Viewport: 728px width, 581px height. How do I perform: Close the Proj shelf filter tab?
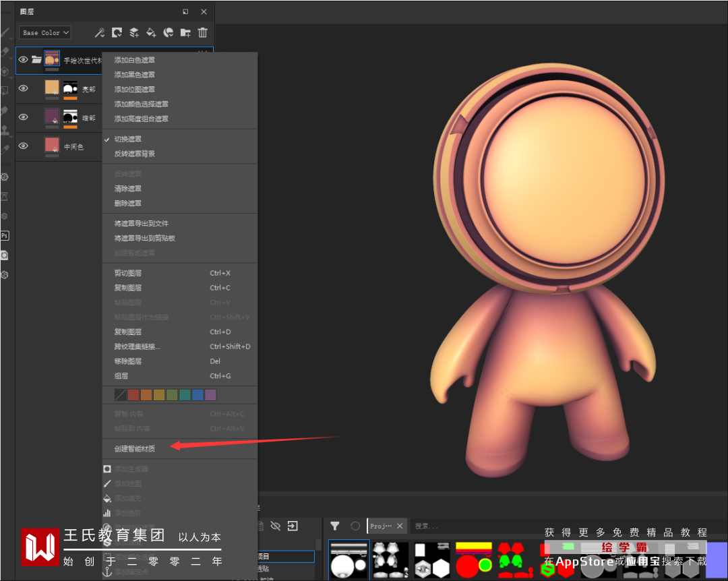(x=400, y=526)
